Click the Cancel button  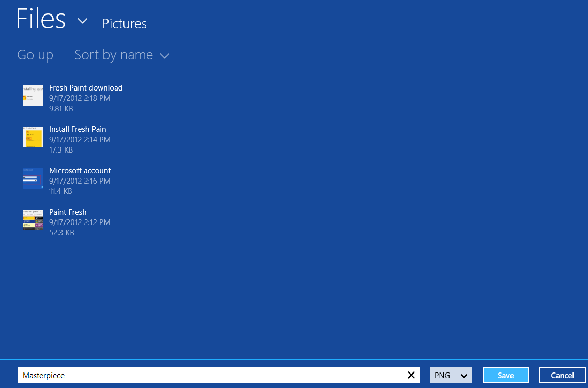point(562,375)
